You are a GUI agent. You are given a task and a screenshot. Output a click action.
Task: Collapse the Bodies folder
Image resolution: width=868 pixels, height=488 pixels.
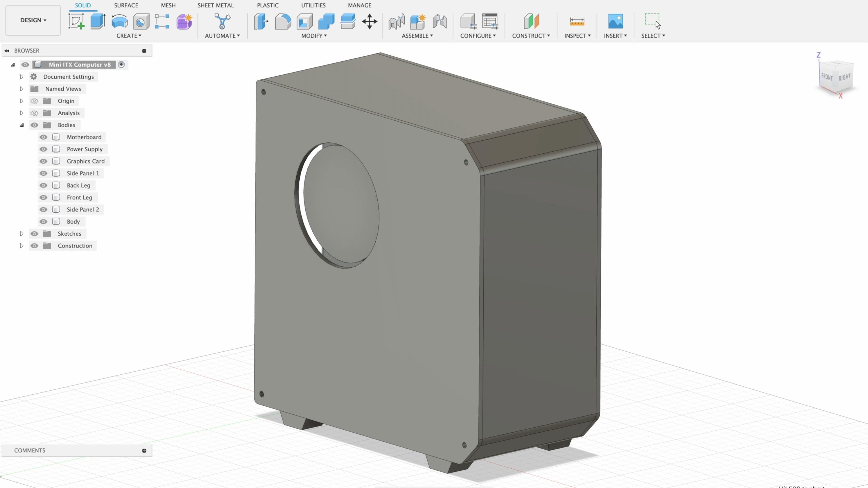[22, 125]
